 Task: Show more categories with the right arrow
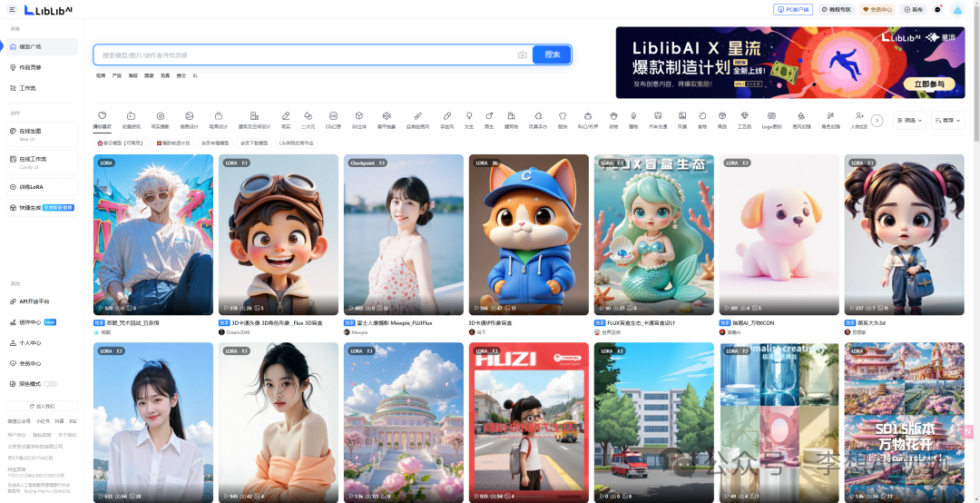point(877,120)
